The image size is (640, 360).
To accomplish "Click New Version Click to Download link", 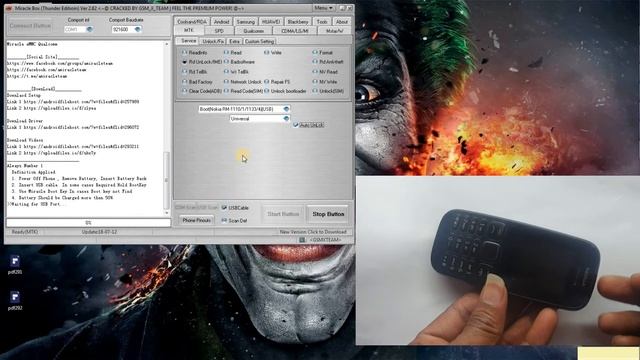I will [313, 232].
